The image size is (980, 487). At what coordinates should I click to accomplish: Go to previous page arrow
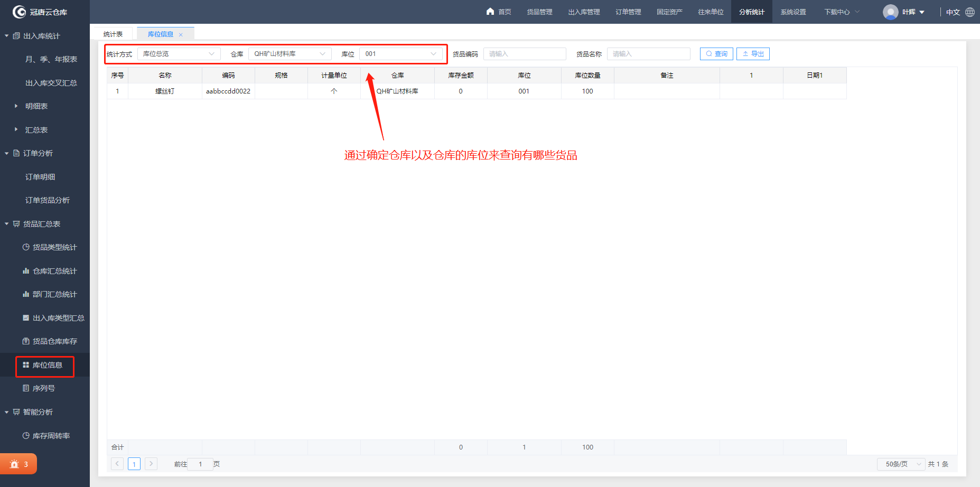117,464
